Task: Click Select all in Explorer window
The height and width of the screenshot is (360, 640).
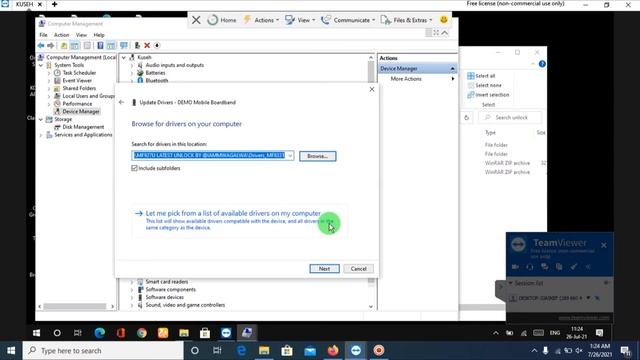Action: [x=481, y=76]
